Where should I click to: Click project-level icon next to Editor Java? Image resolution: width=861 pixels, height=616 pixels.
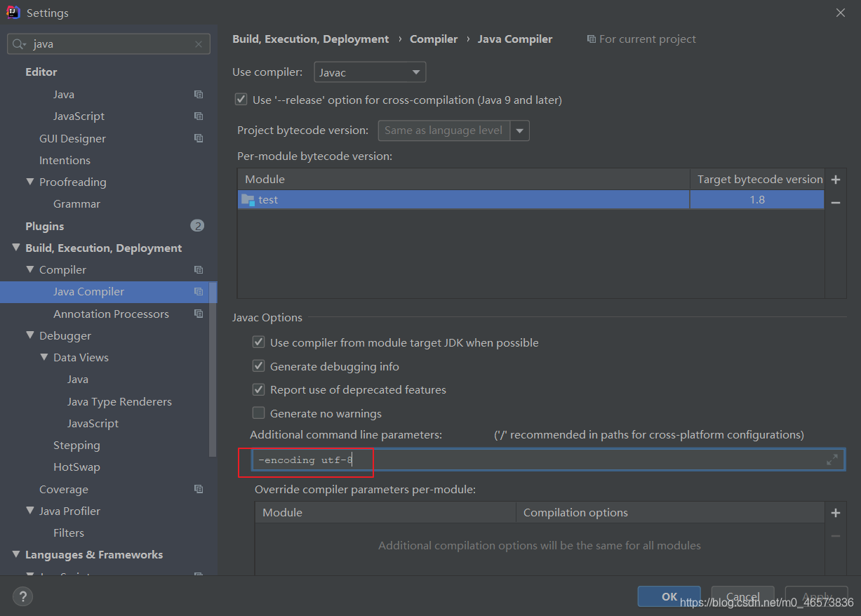[x=199, y=94]
